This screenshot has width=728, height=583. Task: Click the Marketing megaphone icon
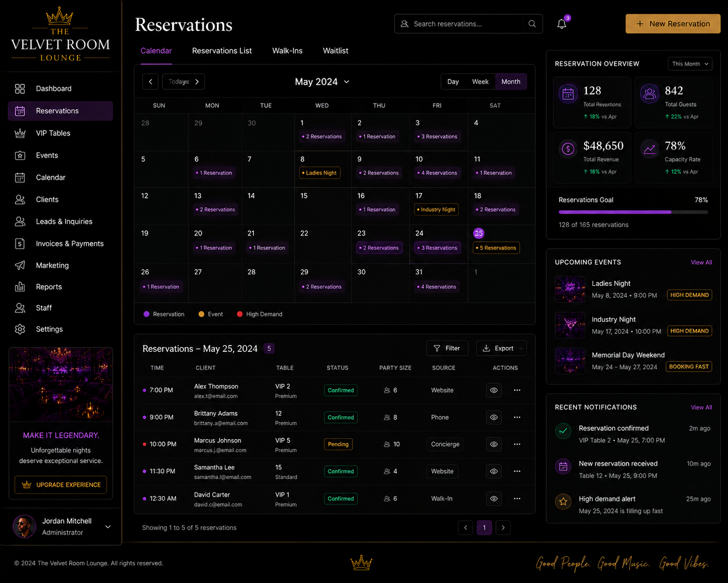coord(20,266)
